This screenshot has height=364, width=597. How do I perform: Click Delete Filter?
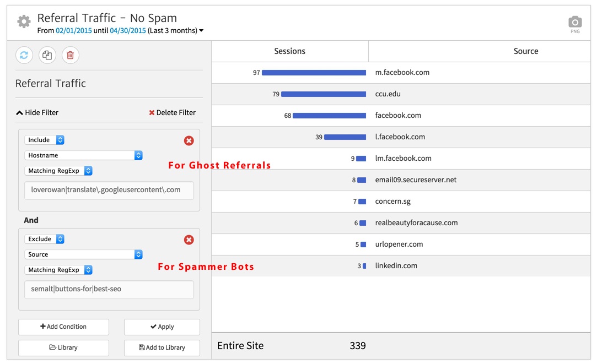click(x=172, y=113)
